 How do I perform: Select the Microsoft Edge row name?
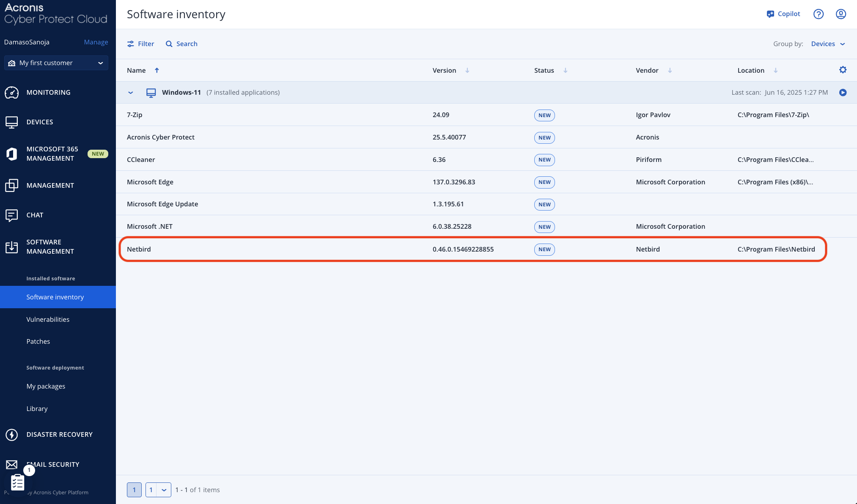[x=150, y=182]
